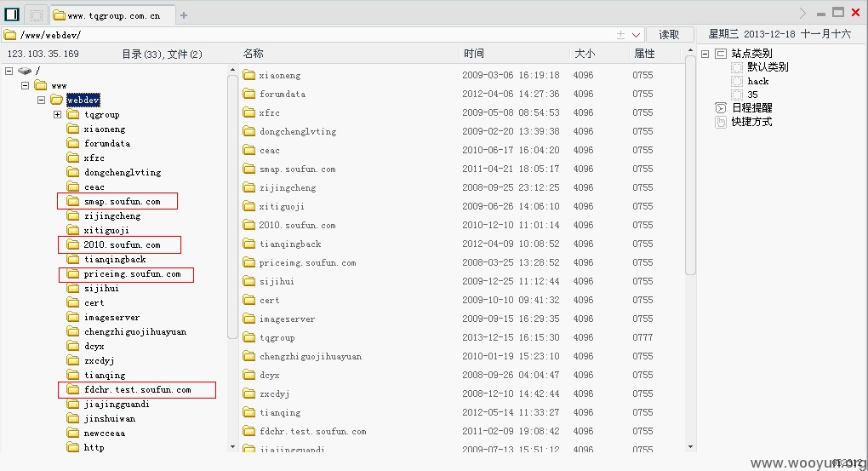Click the dotted square icon beside sidebar toggle
Viewport: 868px width, 471px height.
[37, 15]
